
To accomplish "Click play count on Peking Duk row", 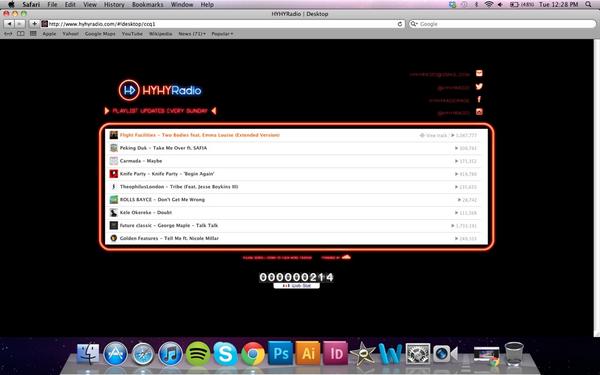I will pyautogui.click(x=466, y=148).
